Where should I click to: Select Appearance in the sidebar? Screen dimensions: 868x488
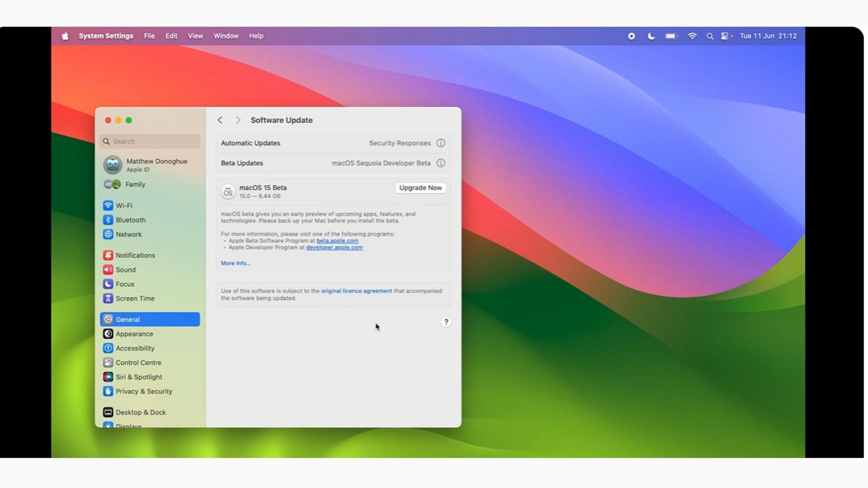(x=150, y=334)
